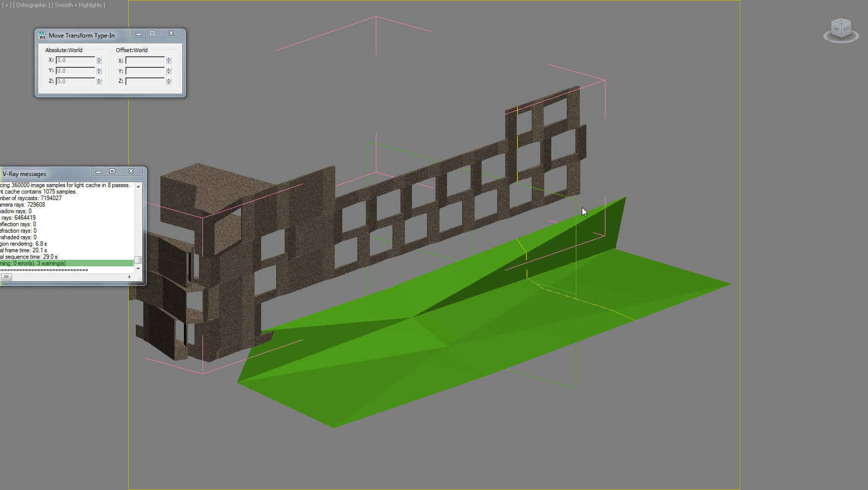868x490 pixels.
Task: Click the 'unshaded rays: 0' line
Action: [18, 237]
